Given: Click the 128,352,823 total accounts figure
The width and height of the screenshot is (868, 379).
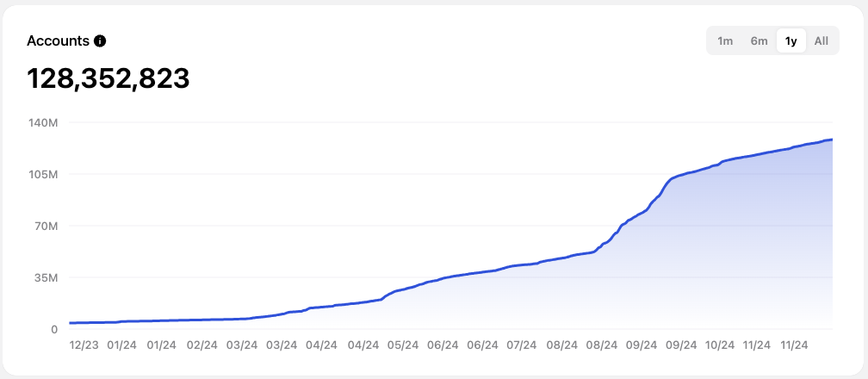Looking at the screenshot, I should [108, 78].
